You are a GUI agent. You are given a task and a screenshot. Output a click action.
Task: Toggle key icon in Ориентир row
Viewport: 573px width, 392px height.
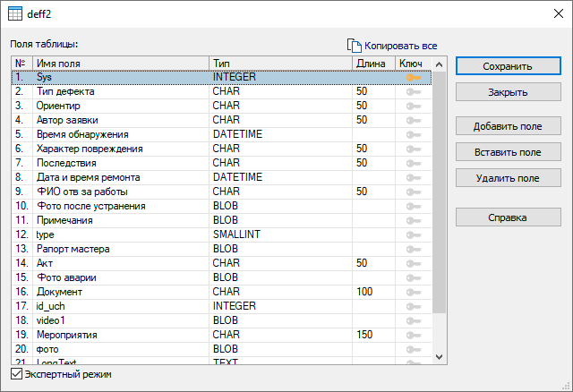[414, 107]
